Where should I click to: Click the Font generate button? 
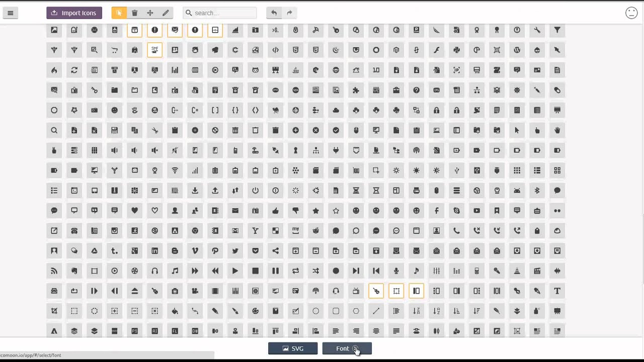pyautogui.click(x=347, y=348)
